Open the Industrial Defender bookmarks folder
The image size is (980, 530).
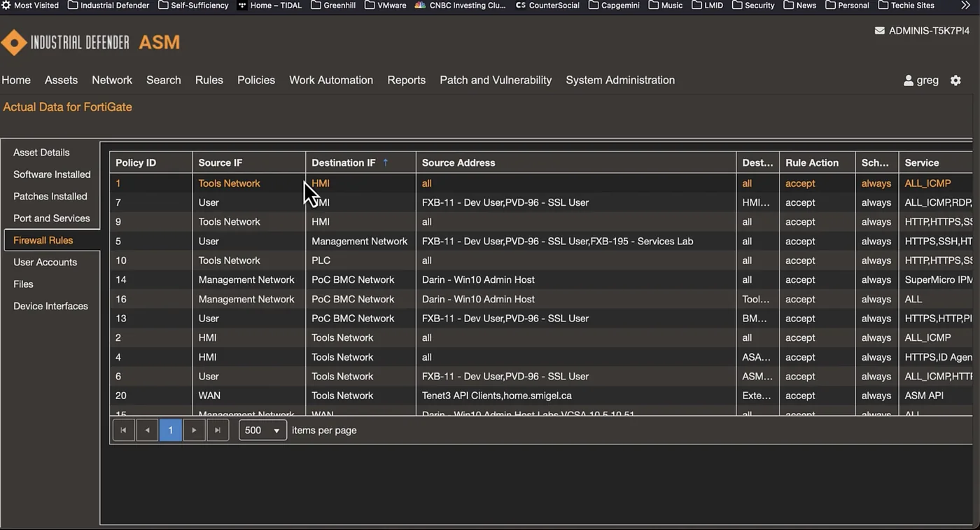pos(108,5)
